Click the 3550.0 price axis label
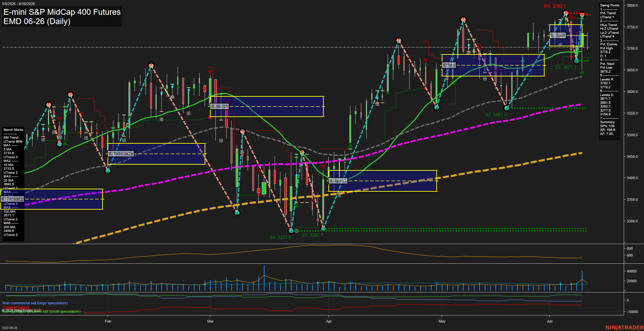Image resolution: width=644 pixels, height=331 pixels. pyautogui.click(x=632, y=113)
